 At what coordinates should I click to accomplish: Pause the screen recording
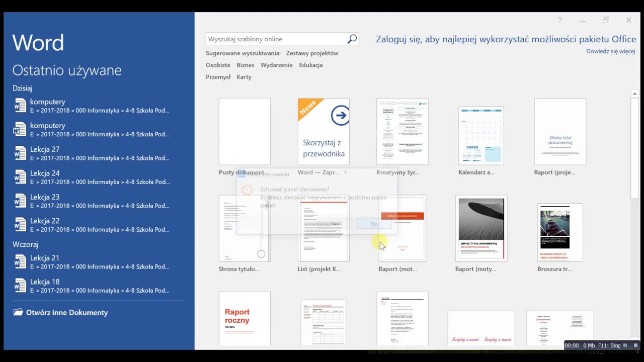(x=625, y=345)
